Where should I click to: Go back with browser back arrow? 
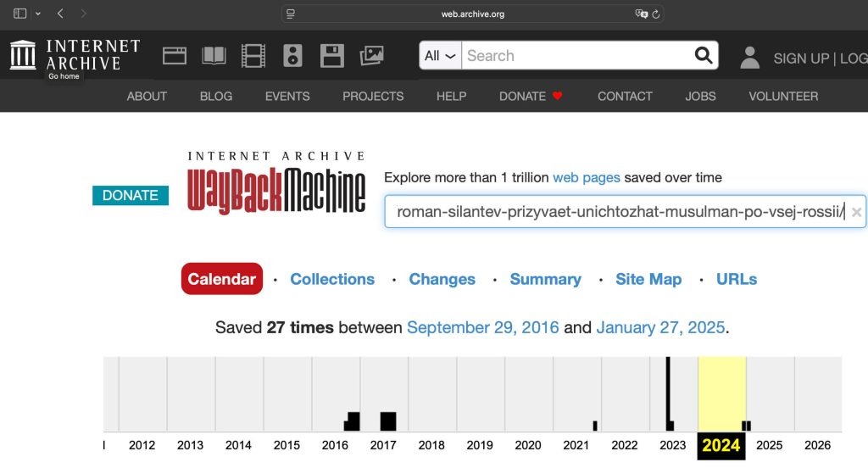click(x=60, y=14)
